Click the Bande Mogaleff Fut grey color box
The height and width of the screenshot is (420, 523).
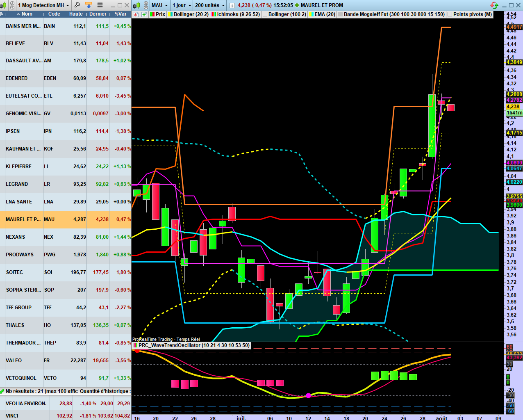coord(340,14)
